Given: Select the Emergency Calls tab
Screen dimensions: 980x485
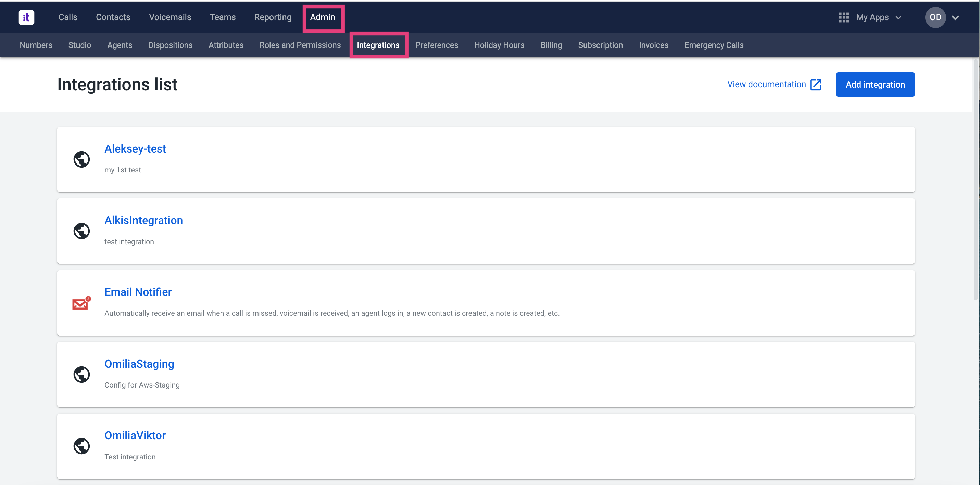Looking at the screenshot, I should click(x=714, y=45).
